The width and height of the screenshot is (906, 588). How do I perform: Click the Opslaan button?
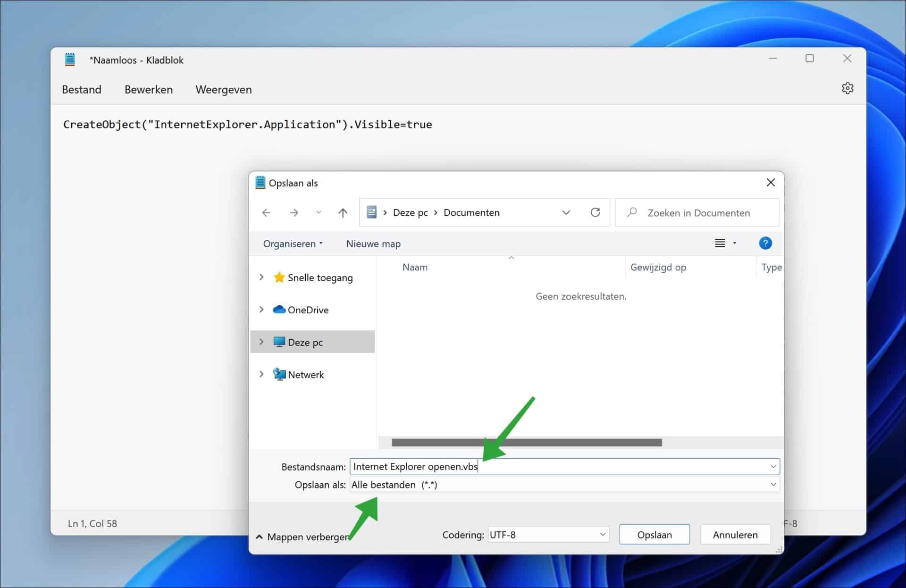click(x=654, y=534)
